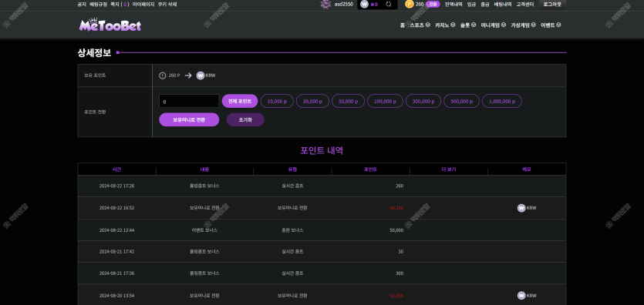Open 잔액내역 link
This screenshot has height=305, width=644.
point(453,5)
